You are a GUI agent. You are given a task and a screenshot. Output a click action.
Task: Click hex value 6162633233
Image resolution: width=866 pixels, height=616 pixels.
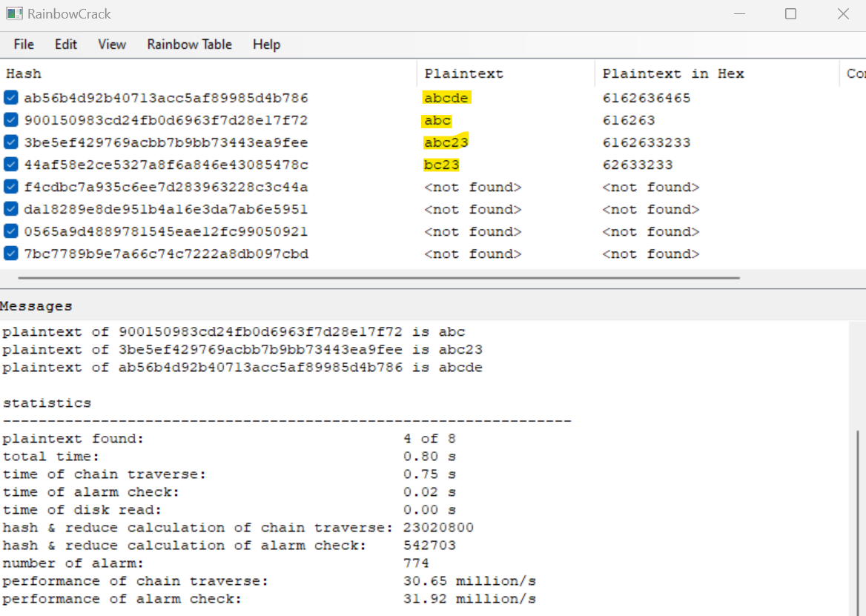point(647,142)
